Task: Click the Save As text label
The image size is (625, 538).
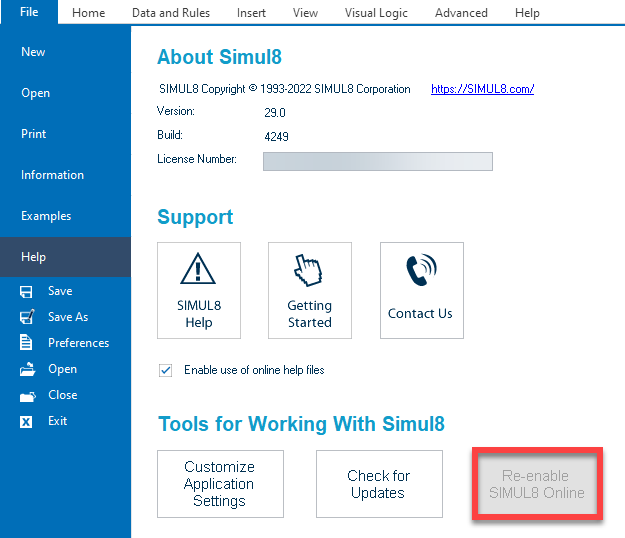Action: point(68,317)
